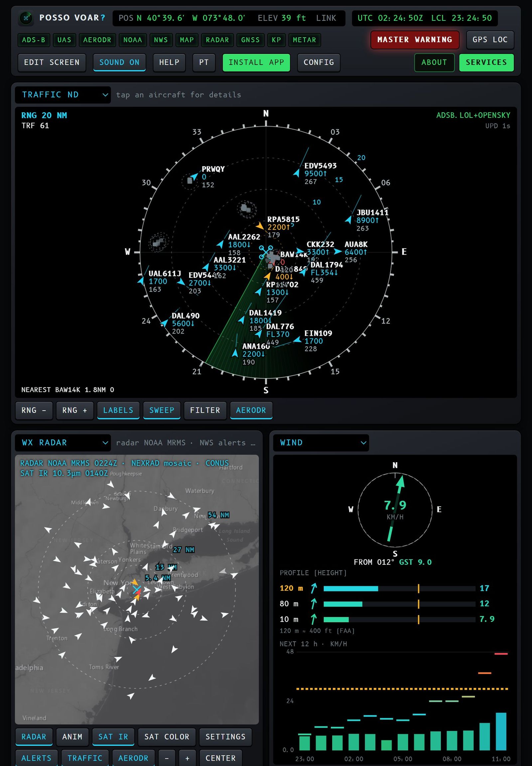Tap the AAL2262 aircraft arrow
The height and width of the screenshot is (766, 532).
220,244
